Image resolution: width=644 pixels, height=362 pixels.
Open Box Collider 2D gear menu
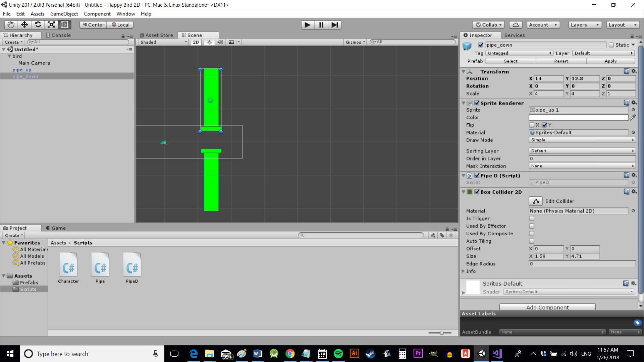pos(634,192)
